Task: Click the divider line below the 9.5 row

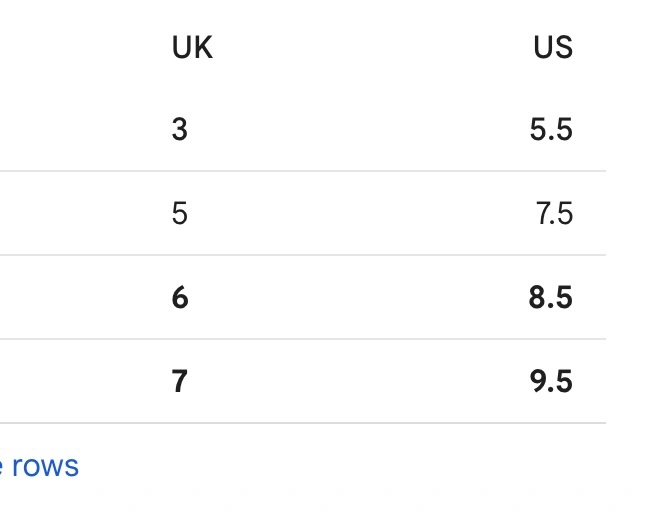Action: pos(303,423)
